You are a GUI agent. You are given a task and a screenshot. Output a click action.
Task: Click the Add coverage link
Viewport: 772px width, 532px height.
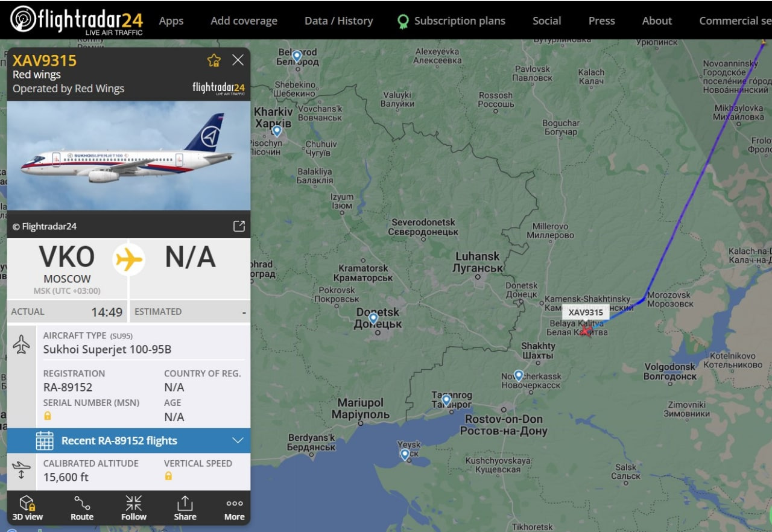point(244,21)
